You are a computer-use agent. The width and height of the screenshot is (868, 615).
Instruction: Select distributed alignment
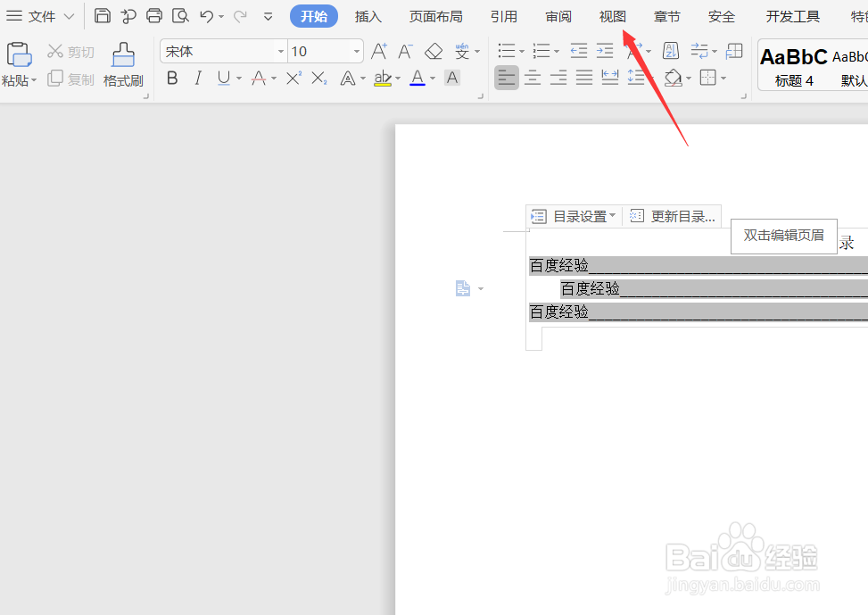pyautogui.click(x=610, y=79)
